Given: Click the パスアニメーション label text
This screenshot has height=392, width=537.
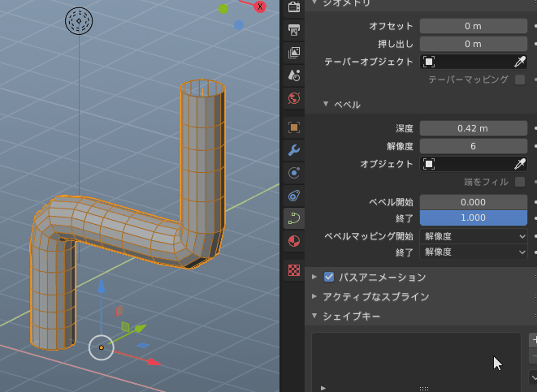Looking at the screenshot, I should coord(383,277).
